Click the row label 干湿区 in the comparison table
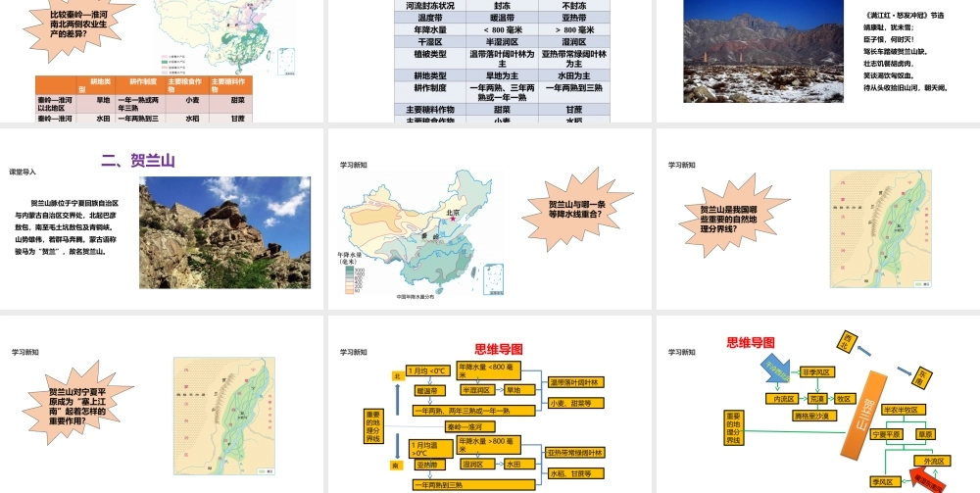The image size is (980, 493). (x=430, y=42)
